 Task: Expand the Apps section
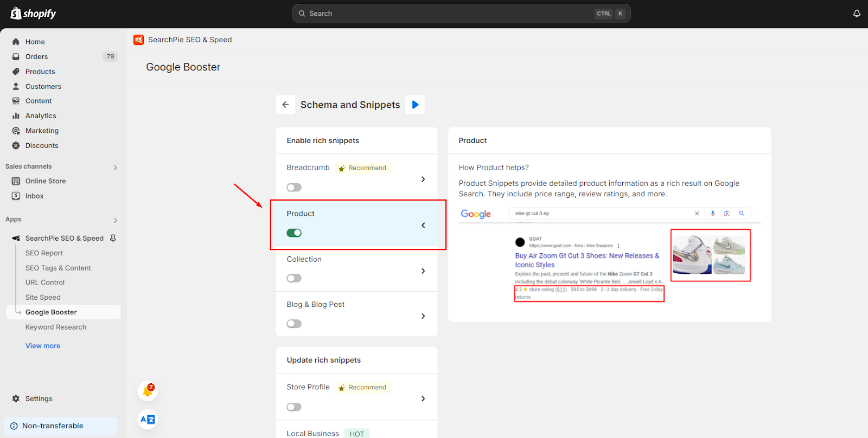point(115,220)
